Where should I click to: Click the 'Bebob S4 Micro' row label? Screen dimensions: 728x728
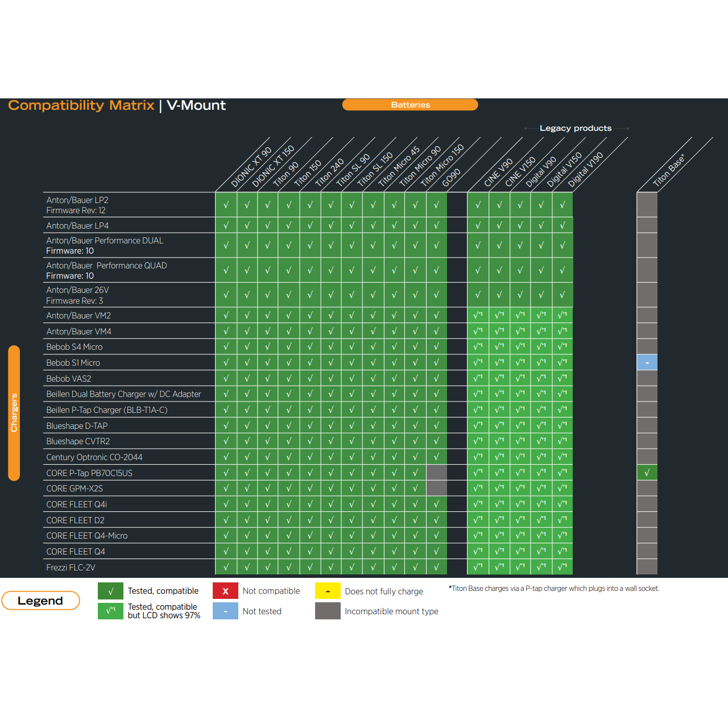click(x=75, y=347)
